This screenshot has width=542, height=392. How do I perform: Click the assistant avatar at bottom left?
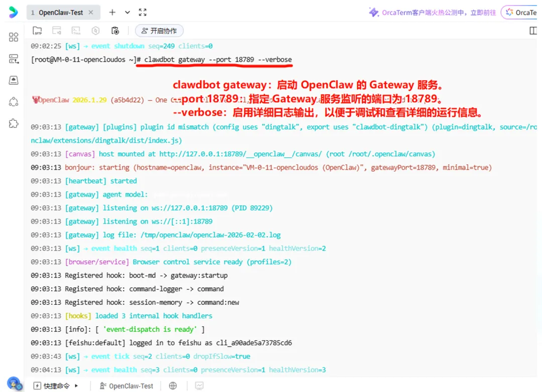tap(14, 383)
